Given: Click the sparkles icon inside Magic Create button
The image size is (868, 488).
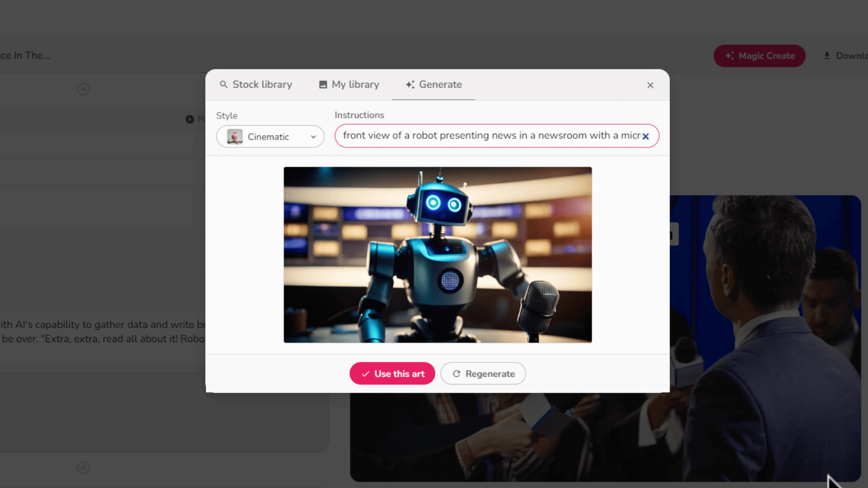Looking at the screenshot, I should click(x=730, y=56).
